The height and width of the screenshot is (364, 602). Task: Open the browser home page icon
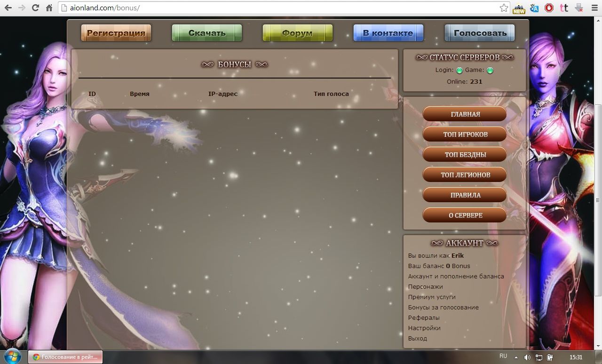(x=49, y=8)
